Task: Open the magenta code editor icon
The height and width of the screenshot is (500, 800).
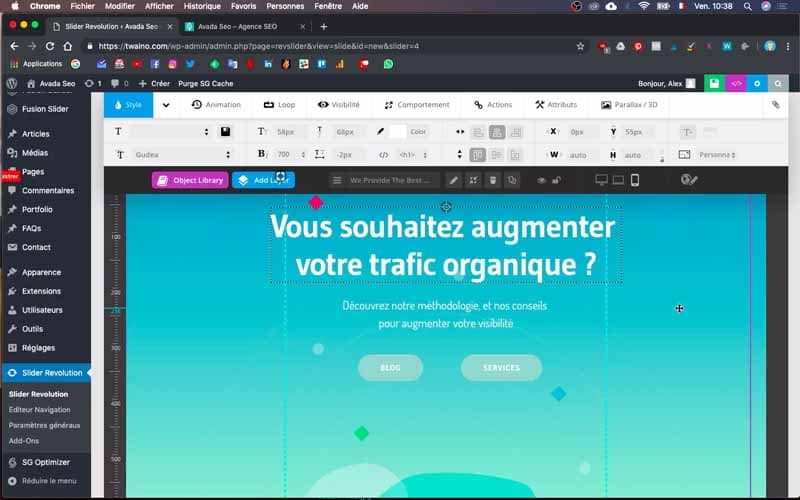Action: (736, 84)
